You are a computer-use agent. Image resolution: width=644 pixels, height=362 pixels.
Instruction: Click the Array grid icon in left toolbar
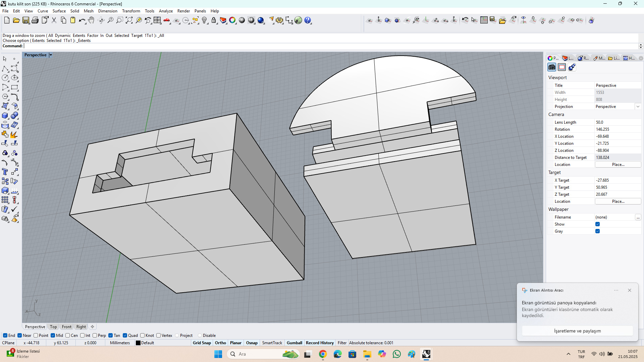click(5, 200)
